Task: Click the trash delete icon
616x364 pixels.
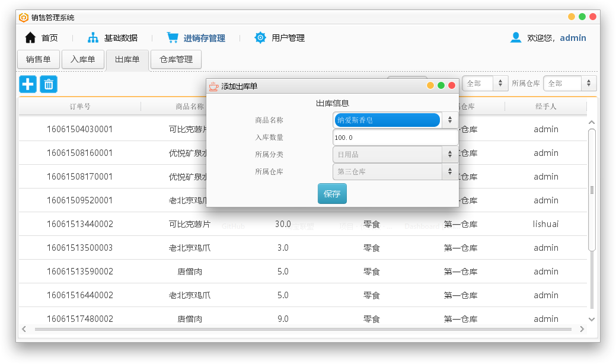Action: tap(49, 84)
